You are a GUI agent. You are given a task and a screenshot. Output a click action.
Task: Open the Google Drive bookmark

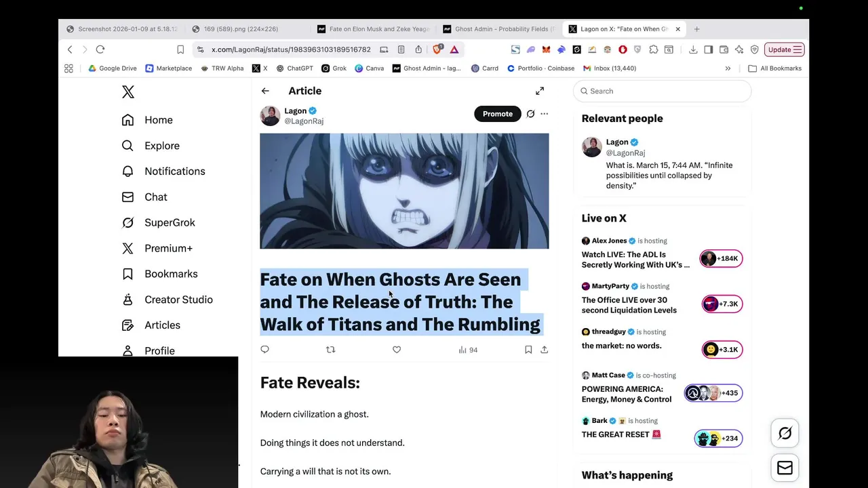(113, 68)
